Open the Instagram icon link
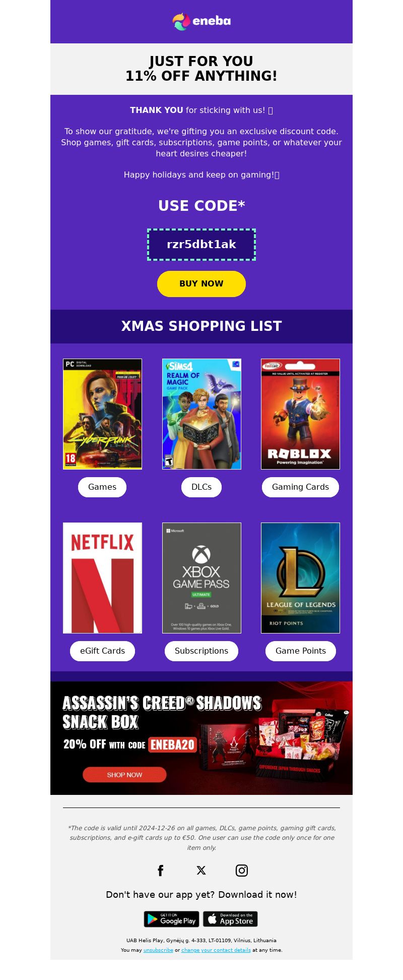This screenshot has height=980, width=403. tap(242, 871)
